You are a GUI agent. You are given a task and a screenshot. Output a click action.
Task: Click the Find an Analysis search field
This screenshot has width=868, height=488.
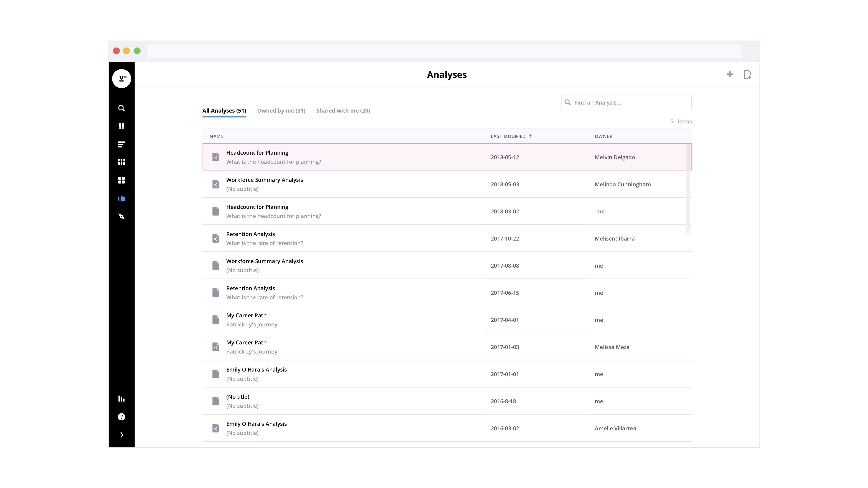point(626,102)
